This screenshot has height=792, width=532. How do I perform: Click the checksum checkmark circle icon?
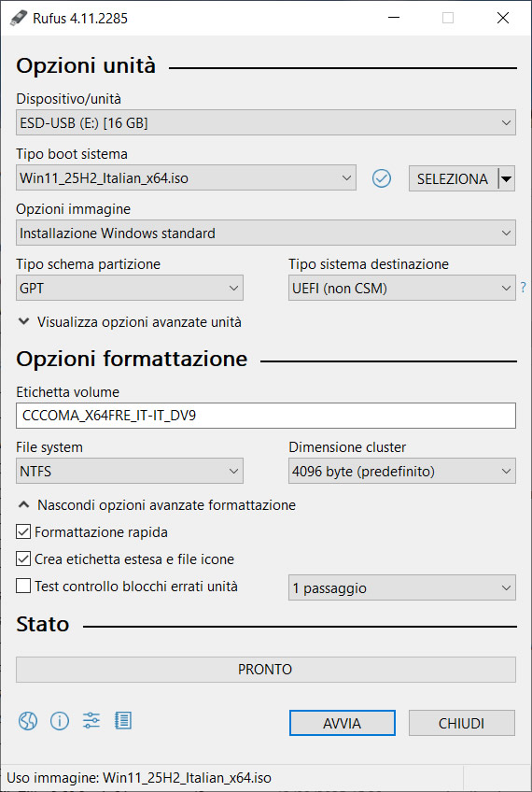pyautogui.click(x=382, y=178)
